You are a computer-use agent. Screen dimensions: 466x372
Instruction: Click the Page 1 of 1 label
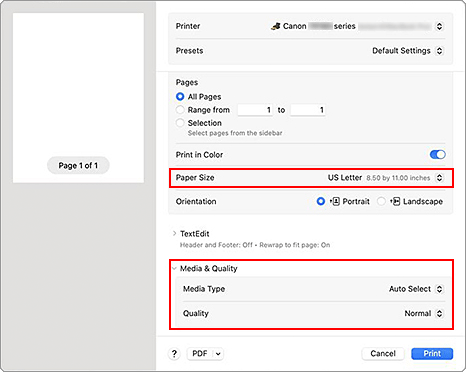point(78,165)
